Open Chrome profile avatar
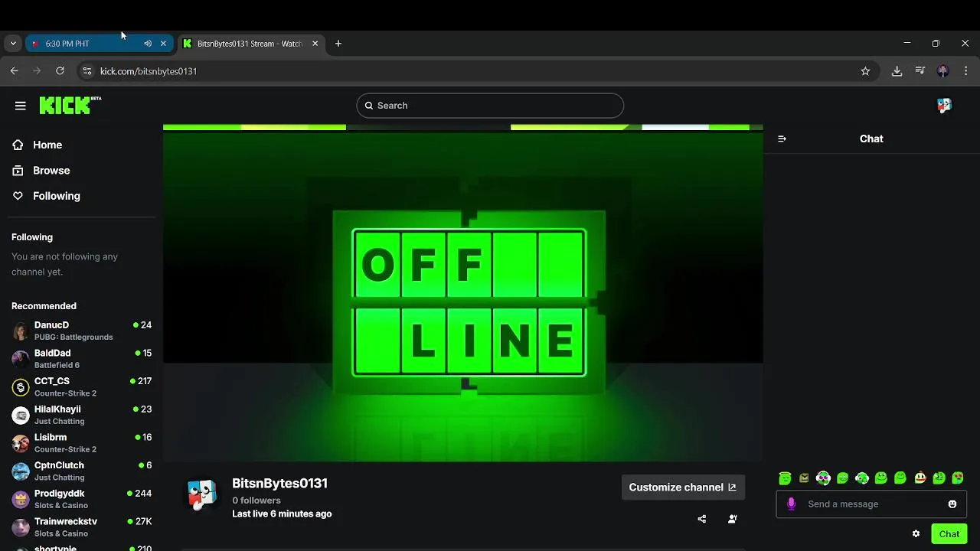 pos(943,71)
